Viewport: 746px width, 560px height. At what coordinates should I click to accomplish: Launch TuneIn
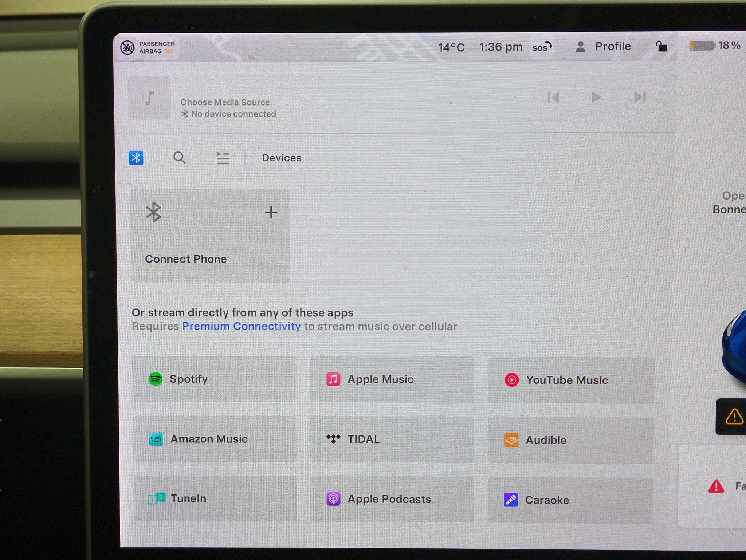tap(215, 498)
